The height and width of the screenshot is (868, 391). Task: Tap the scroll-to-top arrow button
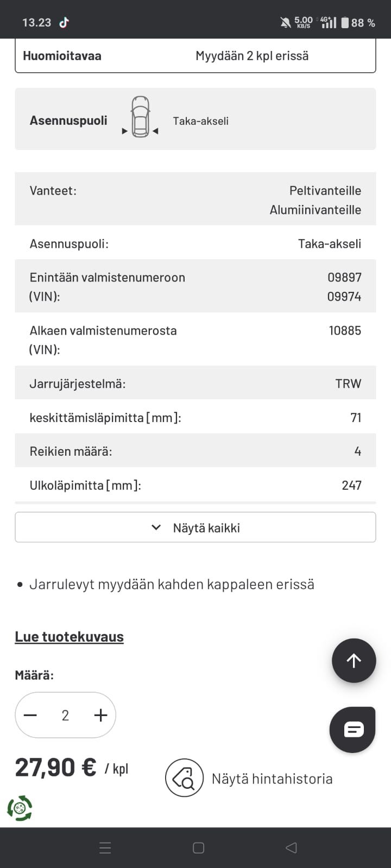[x=354, y=660]
